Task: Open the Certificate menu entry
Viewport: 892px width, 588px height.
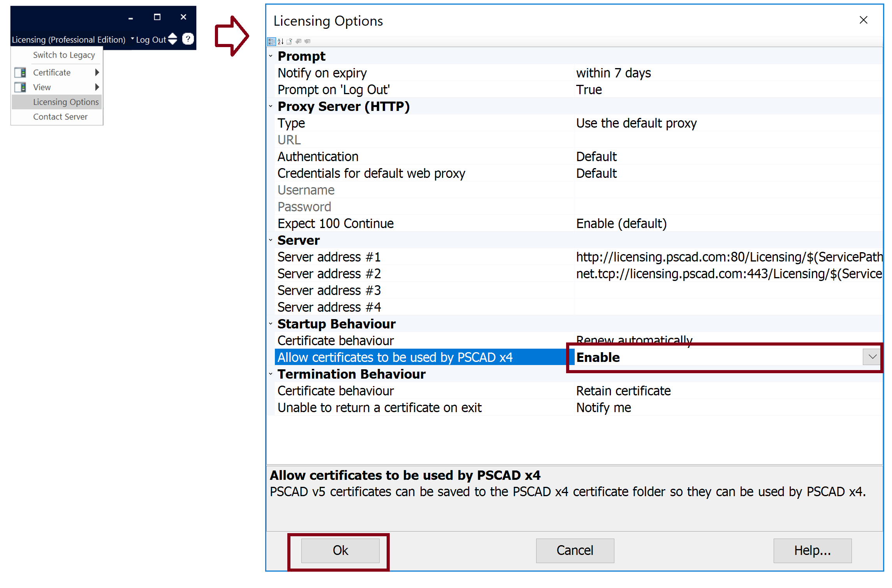Action: pos(57,72)
